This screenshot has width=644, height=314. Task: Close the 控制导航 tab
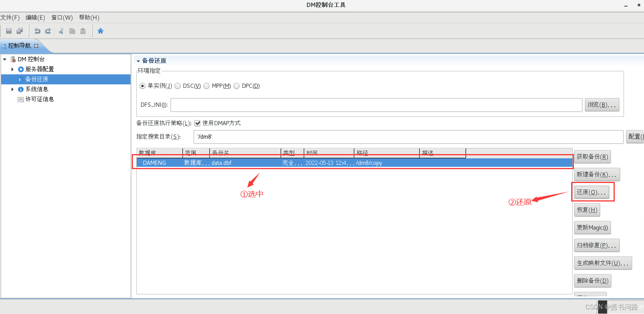[36, 46]
